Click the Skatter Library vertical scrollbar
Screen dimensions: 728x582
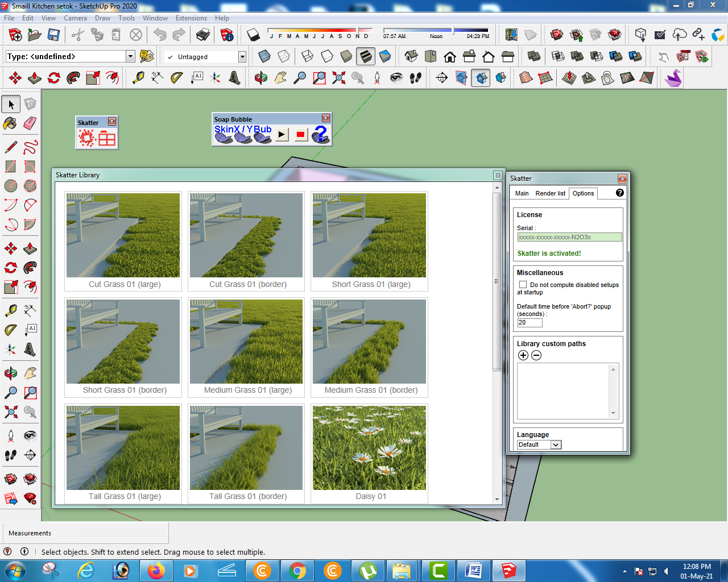click(497, 342)
